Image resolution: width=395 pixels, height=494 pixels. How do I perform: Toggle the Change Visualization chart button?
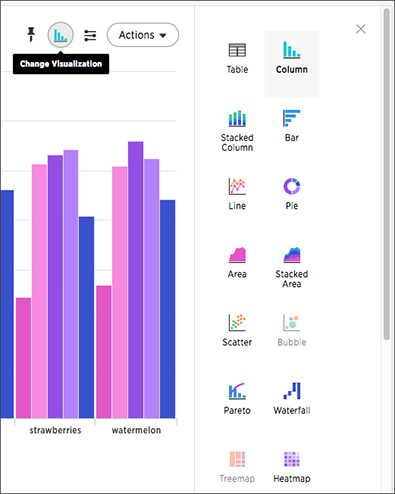(x=61, y=35)
